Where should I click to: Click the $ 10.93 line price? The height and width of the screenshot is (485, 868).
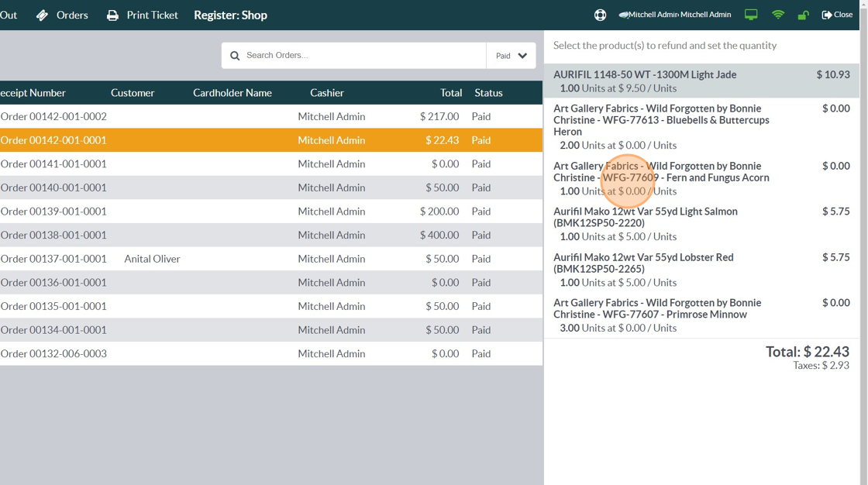tap(833, 74)
